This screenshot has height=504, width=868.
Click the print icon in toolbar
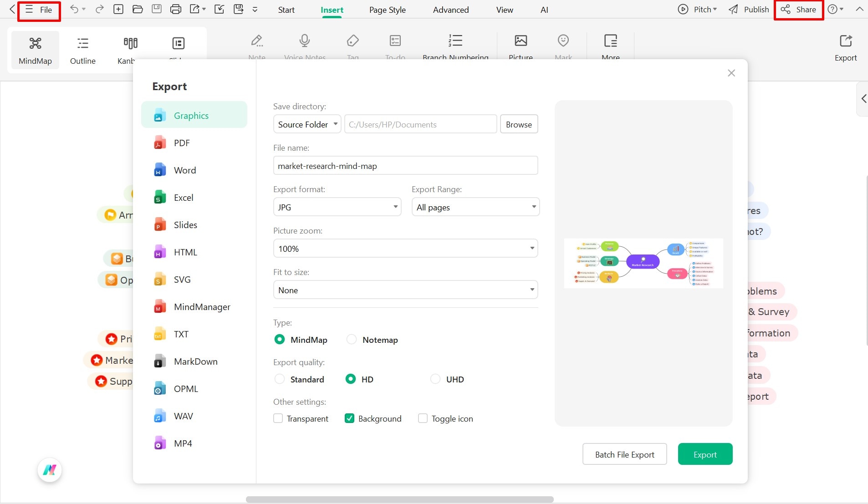coord(176,9)
